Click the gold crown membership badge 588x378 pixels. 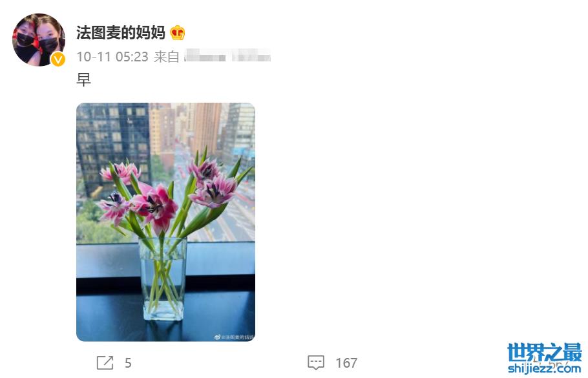178,33
